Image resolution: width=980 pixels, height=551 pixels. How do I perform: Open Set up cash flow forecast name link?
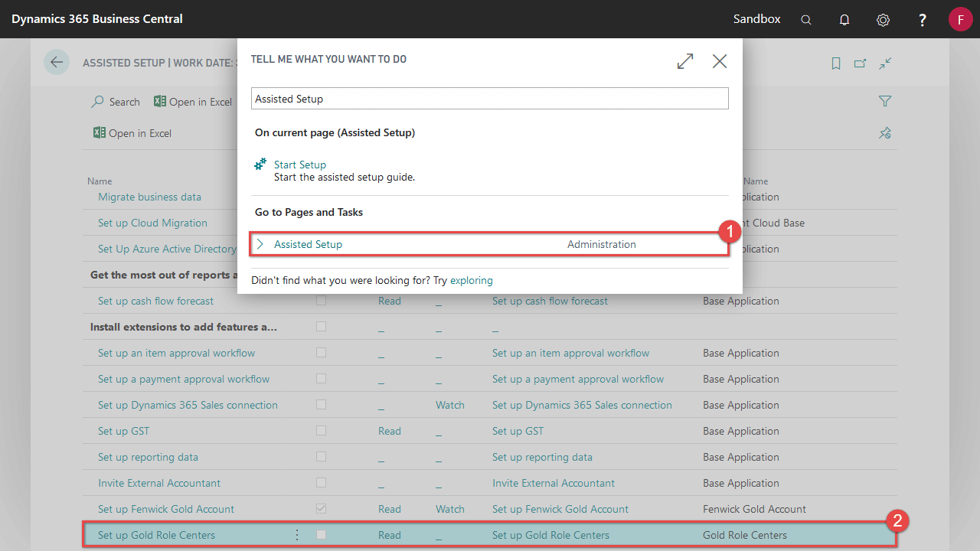(x=155, y=301)
